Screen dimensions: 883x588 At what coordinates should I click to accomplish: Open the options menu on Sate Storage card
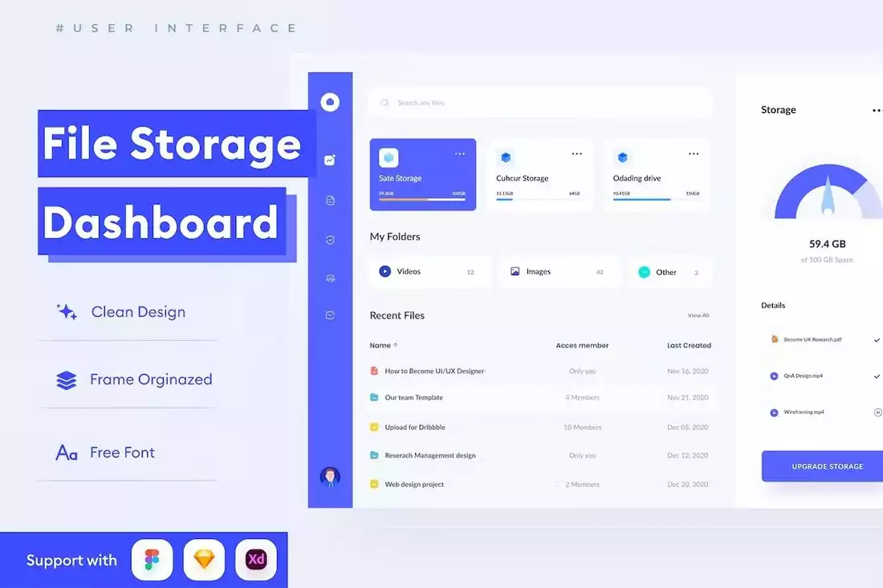pyautogui.click(x=460, y=153)
